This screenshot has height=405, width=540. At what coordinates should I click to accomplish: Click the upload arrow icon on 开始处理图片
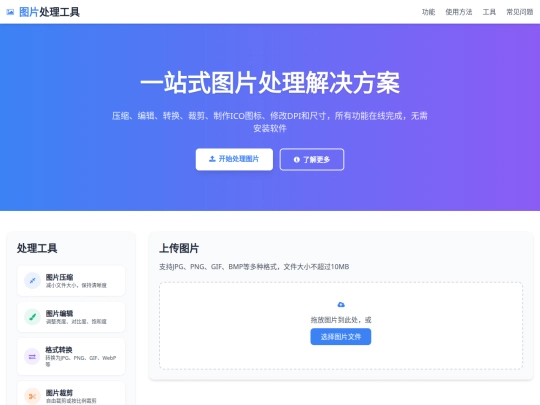(212, 159)
